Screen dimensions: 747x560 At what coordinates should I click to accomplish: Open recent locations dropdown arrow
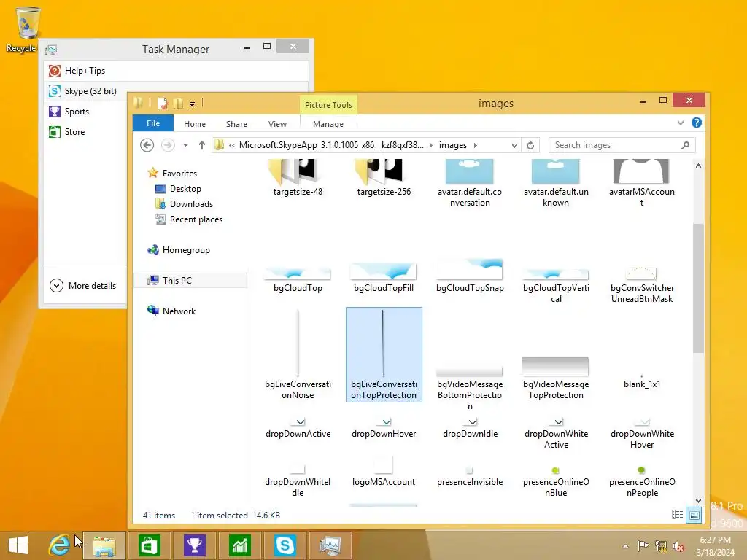186,145
